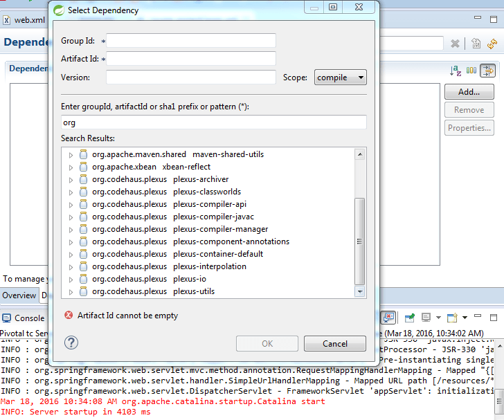This screenshot has width=504, height=420.
Task: Click the search results vertical scrollbar thumb
Action: 359,241
